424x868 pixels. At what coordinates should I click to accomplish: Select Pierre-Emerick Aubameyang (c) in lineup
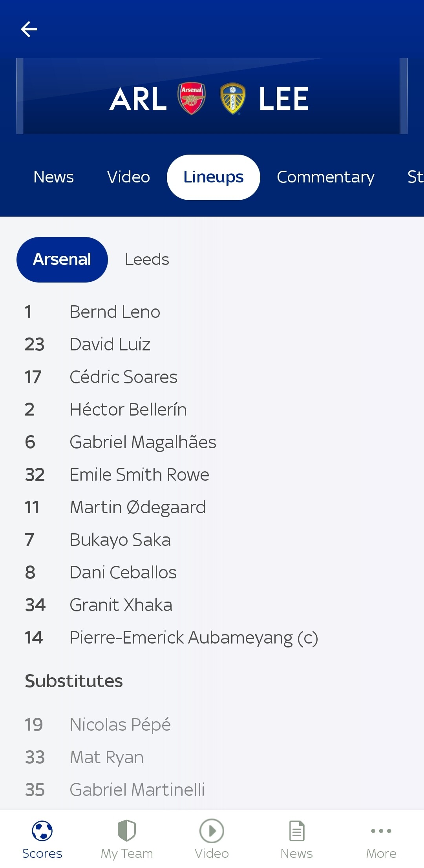(x=194, y=637)
